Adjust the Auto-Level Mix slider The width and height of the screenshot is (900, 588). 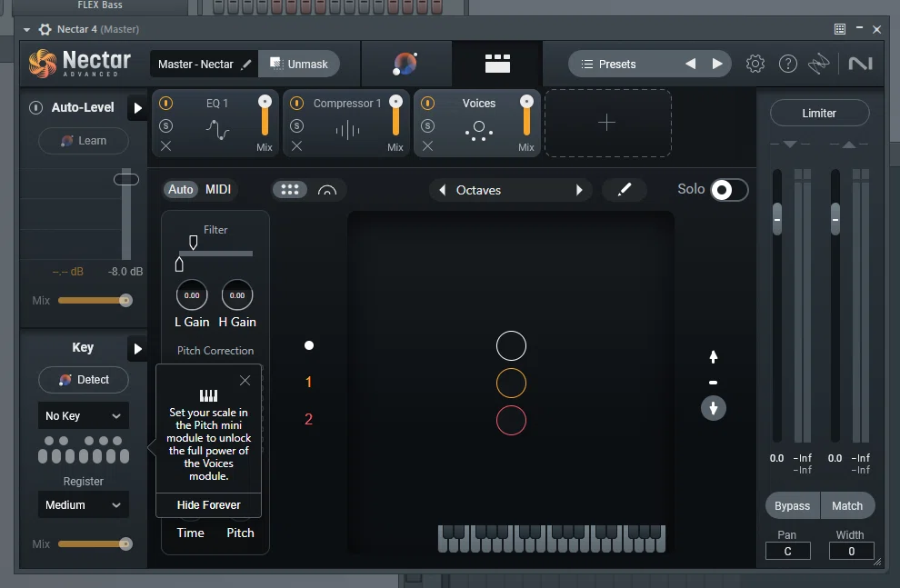click(x=95, y=301)
